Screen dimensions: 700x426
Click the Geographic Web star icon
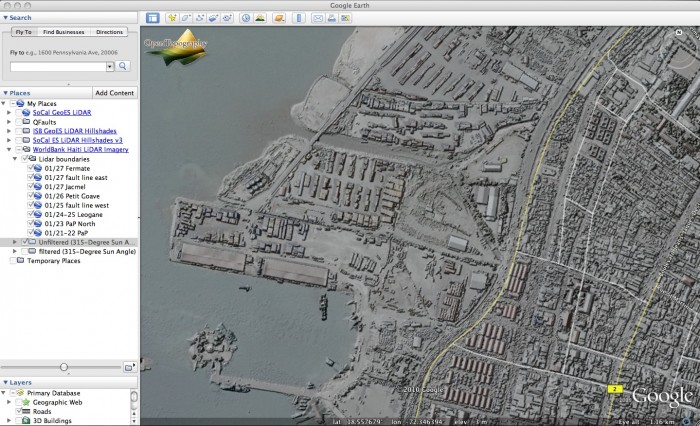(26, 402)
